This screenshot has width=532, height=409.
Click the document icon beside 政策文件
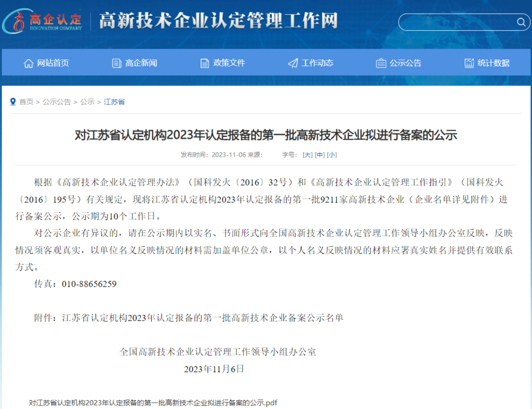tap(205, 63)
